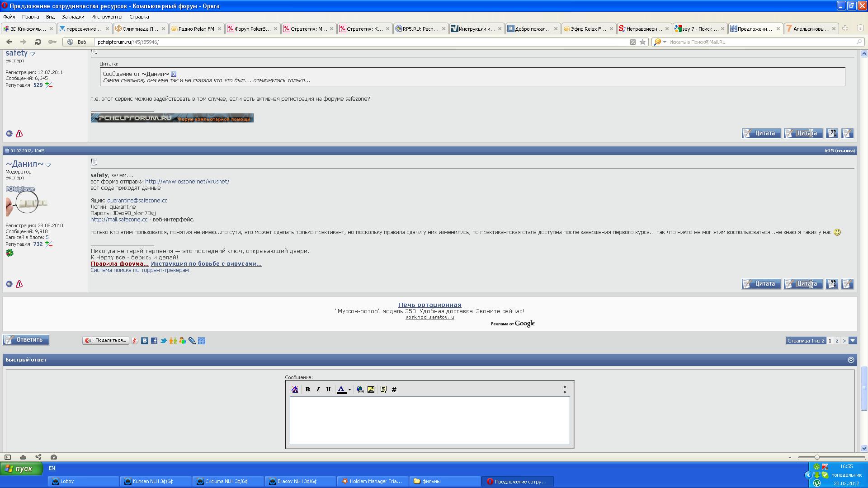Switch to the Радио Relax FM tab
The height and width of the screenshot is (488, 868).
[x=196, y=29]
